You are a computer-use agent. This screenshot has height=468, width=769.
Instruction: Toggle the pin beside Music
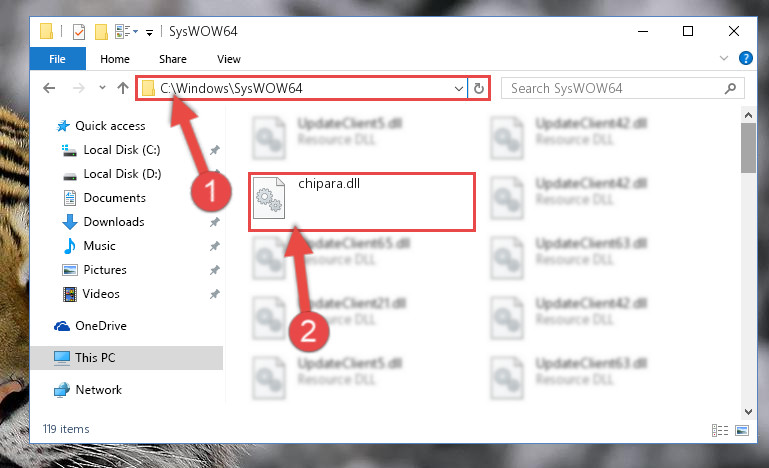(x=214, y=246)
